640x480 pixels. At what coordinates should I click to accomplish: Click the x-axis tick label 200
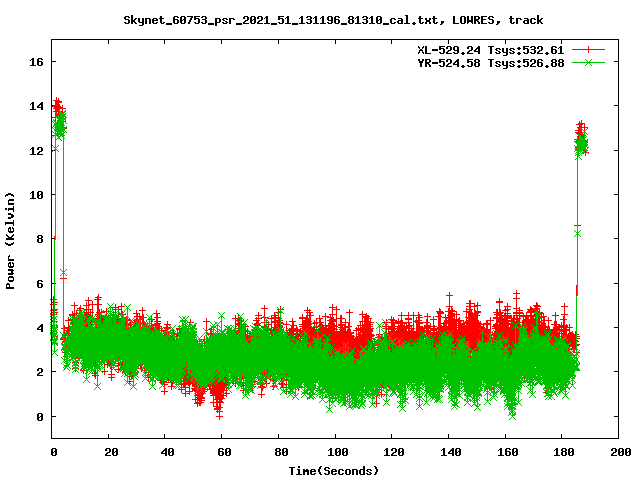620,452
